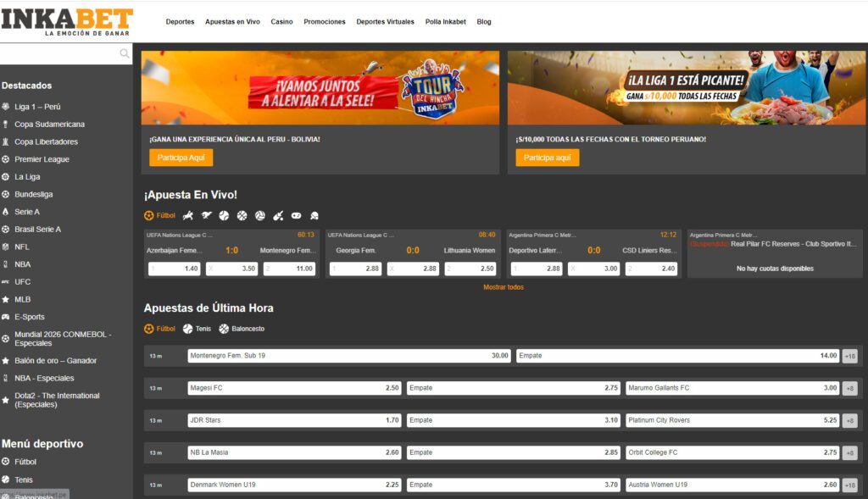This screenshot has width=868, height=499.
Task: Go to the Casino section
Action: pyautogui.click(x=281, y=22)
